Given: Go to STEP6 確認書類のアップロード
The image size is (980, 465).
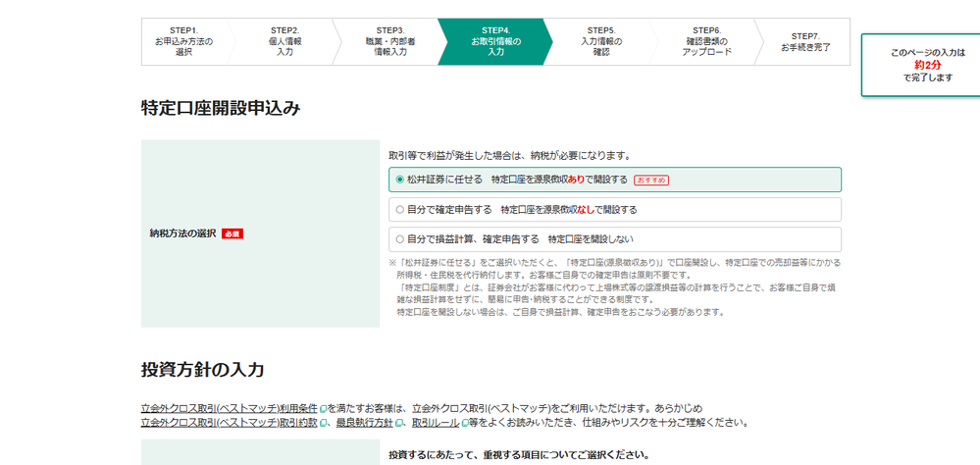Looking at the screenshot, I should point(707,42).
